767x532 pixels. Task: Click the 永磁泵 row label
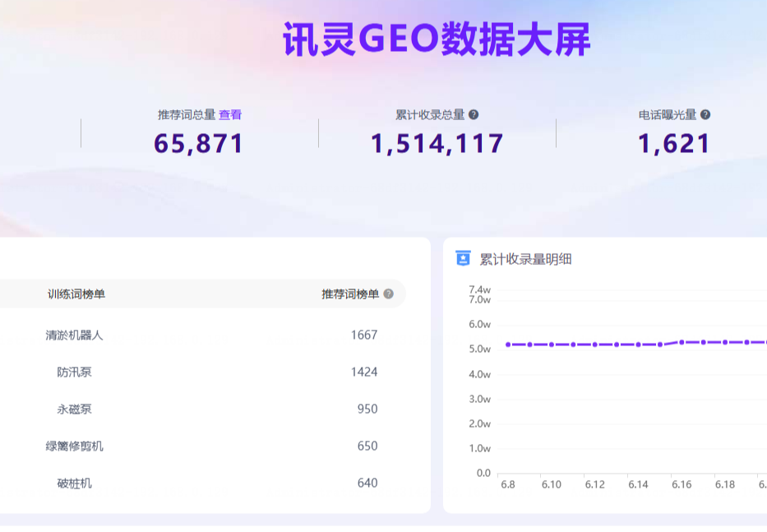(74, 409)
